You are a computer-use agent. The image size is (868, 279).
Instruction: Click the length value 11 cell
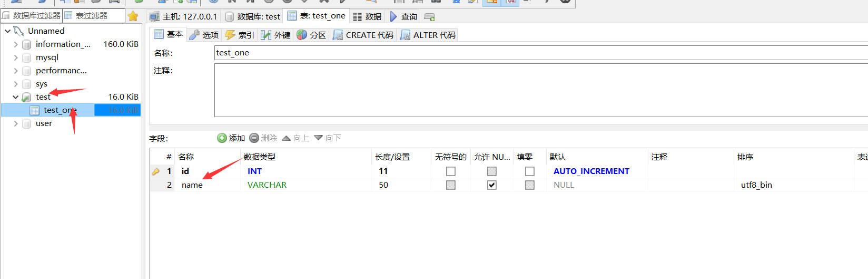(x=401, y=171)
